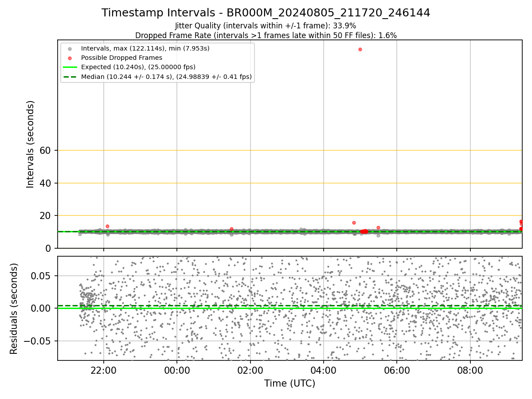Click the solid green line sample in the legend
The width and height of the screenshot is (532, 399).
70,67
